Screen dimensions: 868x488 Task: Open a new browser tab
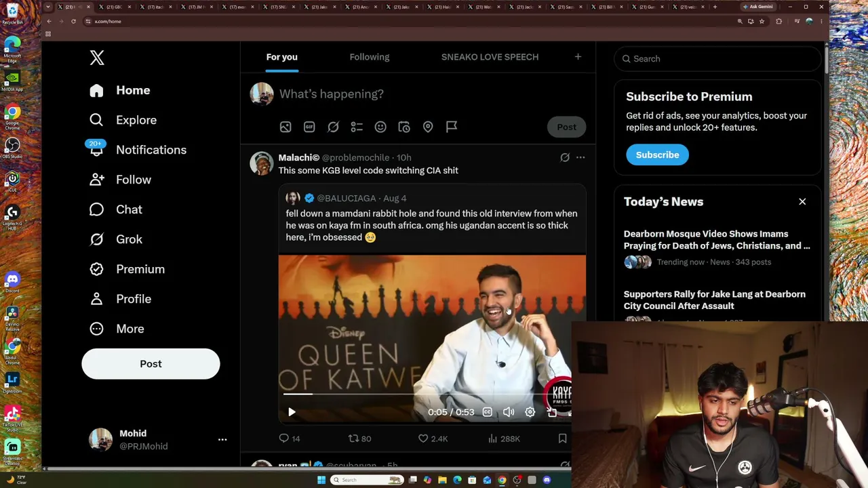(715, 7)
